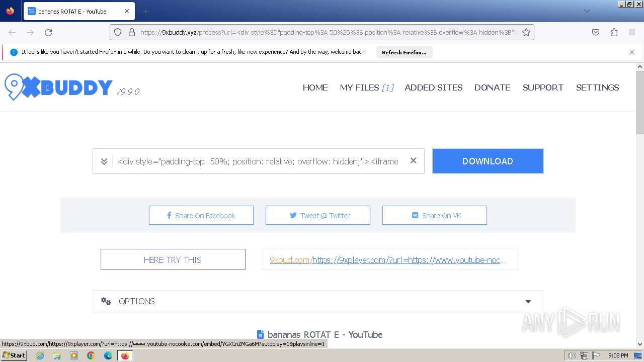This screenshot has width=644, height=362.
Task: Switch to Firefox taskbar button
Action: [x=125, y=355]
